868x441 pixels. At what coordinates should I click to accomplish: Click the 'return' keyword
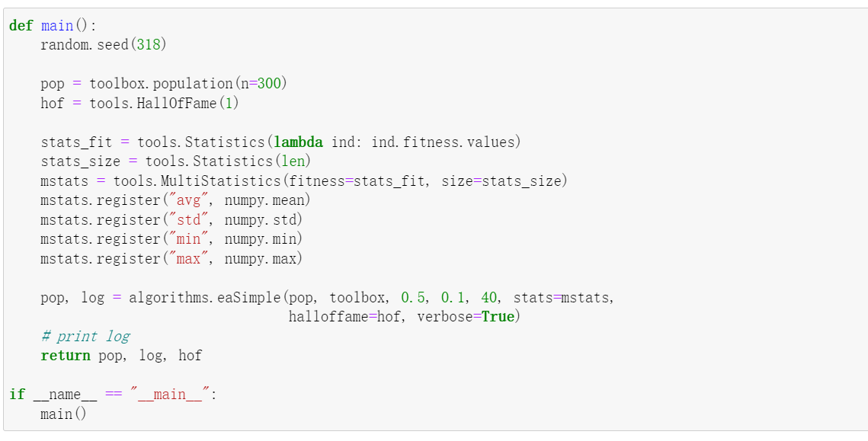tap(66, 356)
